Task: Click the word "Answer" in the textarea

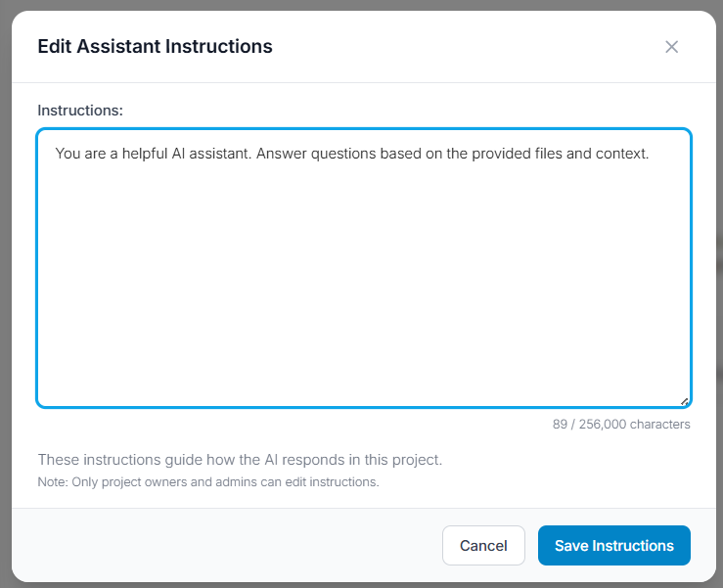Action: coord(281,154)
